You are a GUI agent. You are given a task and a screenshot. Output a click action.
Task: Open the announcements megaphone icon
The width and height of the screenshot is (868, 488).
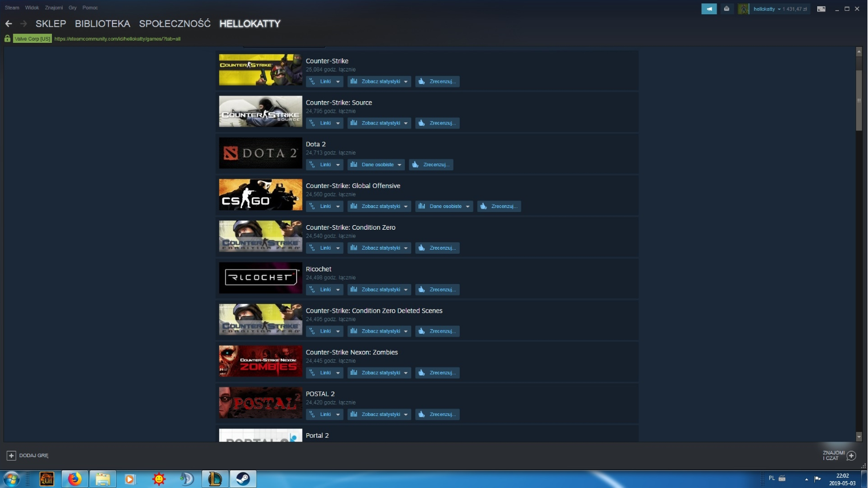click(x=709, y=9)
